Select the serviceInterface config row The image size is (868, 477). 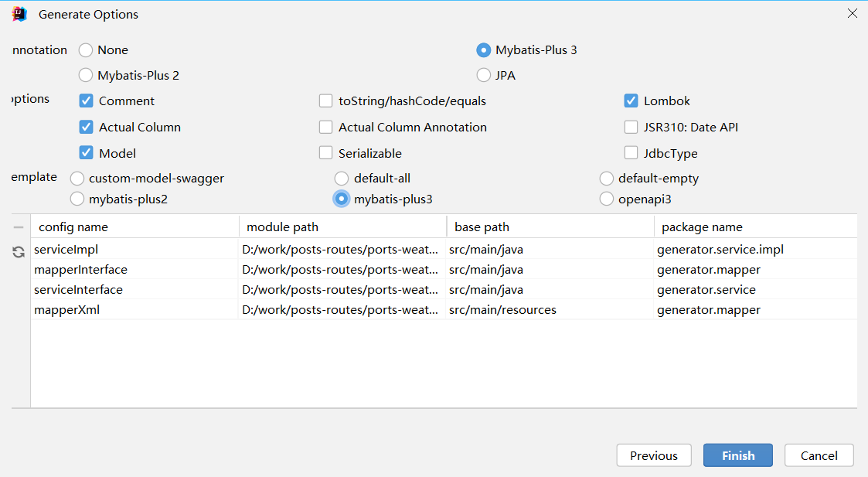click(x=444, y=290)
